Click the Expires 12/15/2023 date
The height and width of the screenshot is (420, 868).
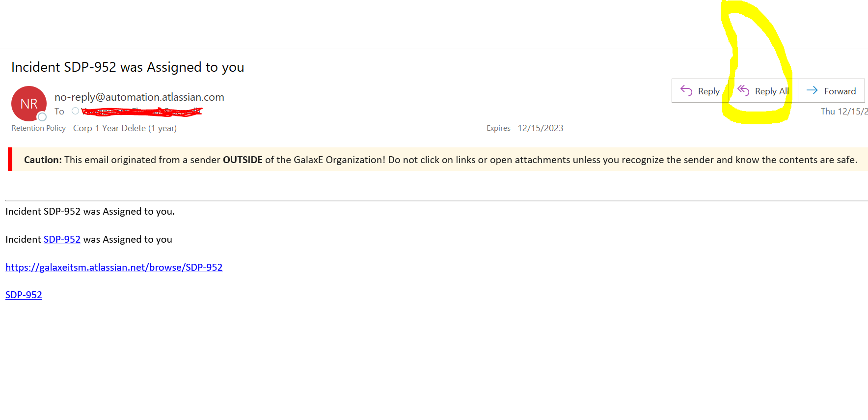(540, 128)
